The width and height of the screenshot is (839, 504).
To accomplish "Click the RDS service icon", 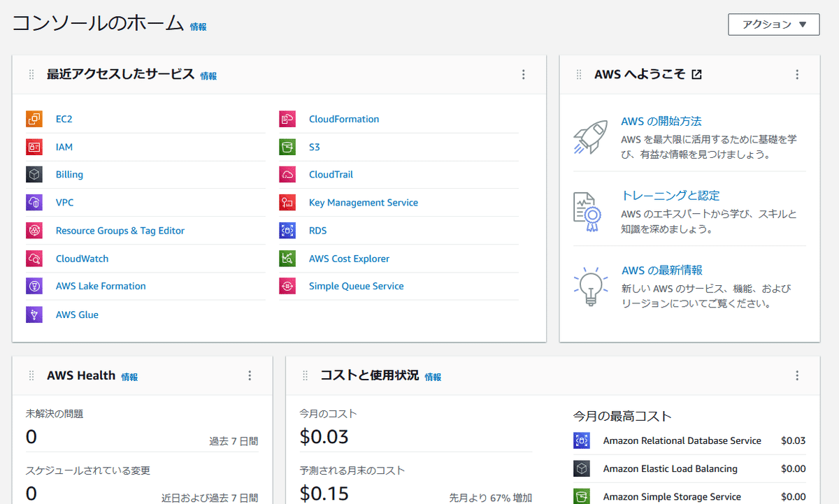I will (287, 231).
